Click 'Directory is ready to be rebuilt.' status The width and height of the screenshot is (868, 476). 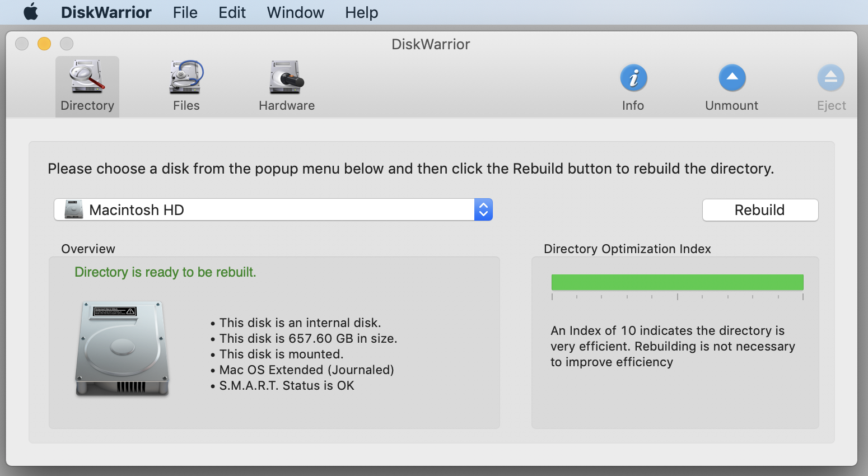(165, 272)
